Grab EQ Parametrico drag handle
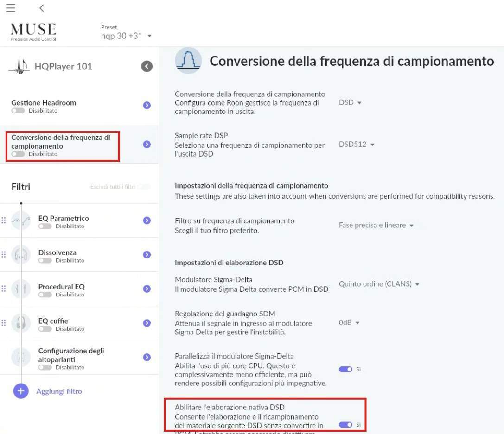 coord(4,220)
